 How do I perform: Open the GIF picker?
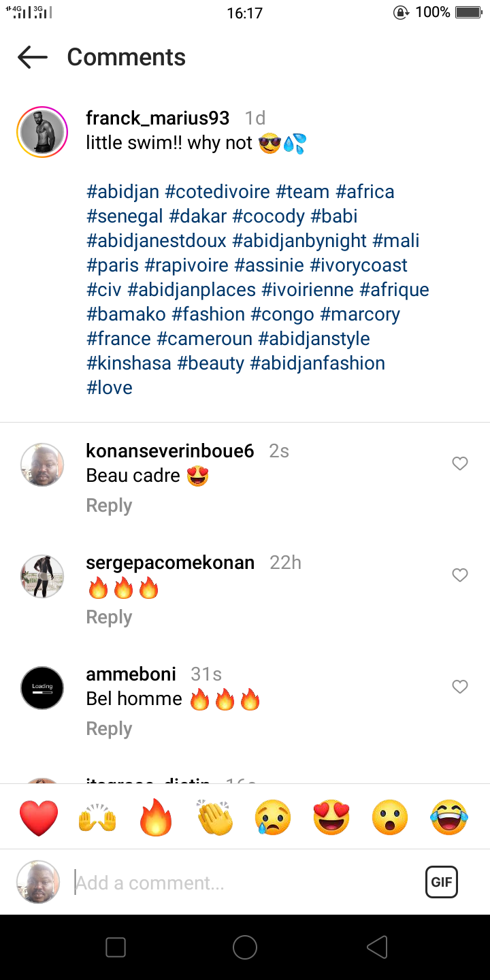click(441, 883)
